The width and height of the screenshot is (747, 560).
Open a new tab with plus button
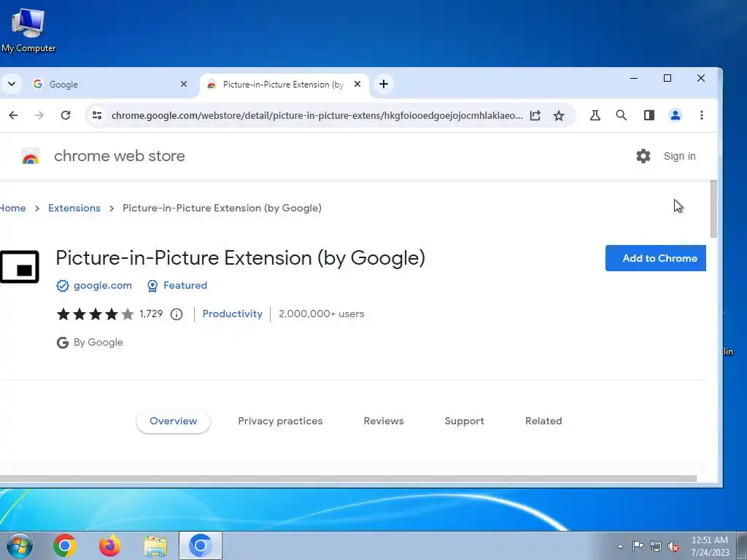point(384,85)
